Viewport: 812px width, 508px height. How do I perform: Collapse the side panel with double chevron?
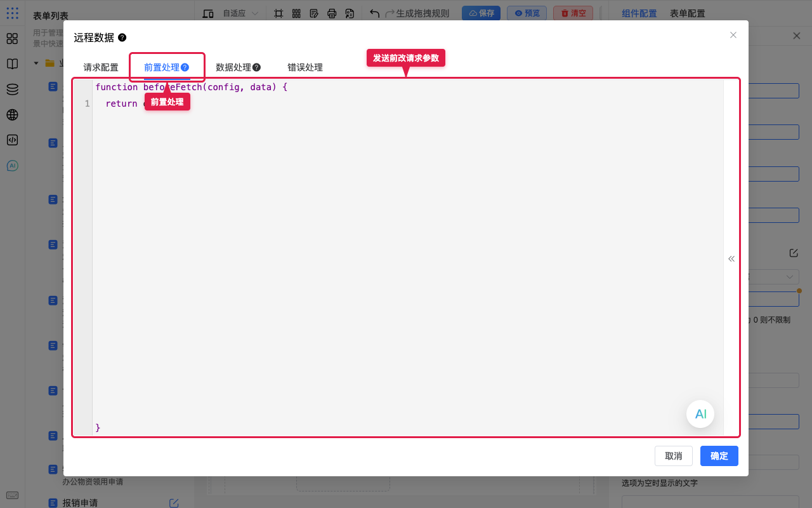(731, 258)
